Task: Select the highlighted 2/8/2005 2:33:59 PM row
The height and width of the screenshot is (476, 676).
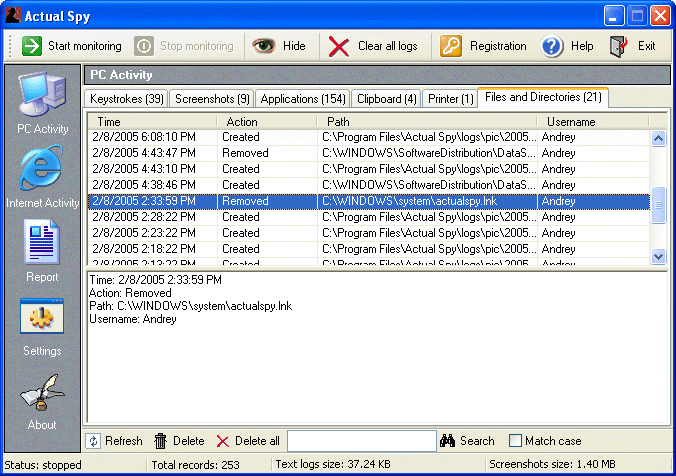Action: point(369,201)
